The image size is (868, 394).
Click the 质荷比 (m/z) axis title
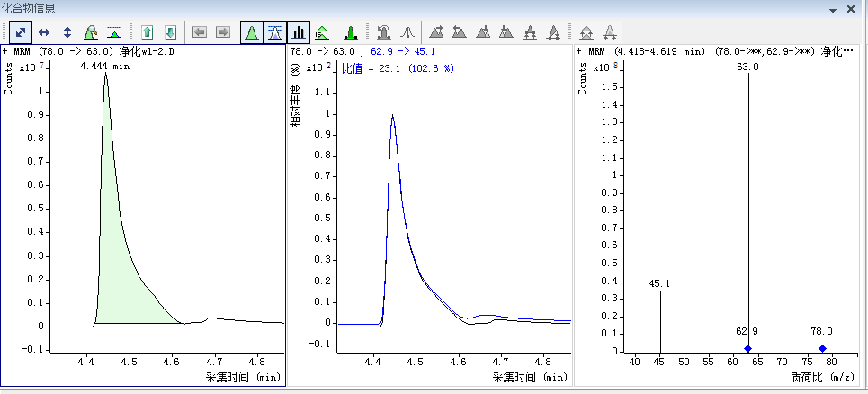825,378
